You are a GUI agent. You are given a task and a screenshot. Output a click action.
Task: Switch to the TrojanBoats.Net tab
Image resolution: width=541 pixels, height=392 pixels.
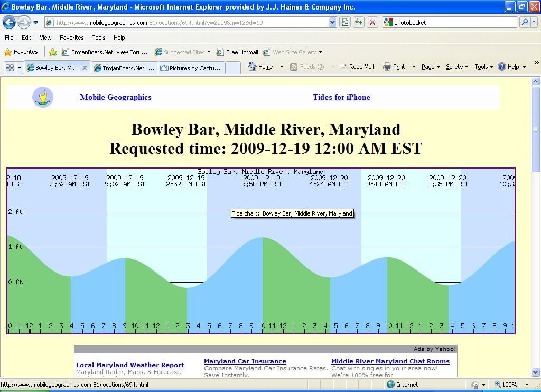(125, 68)
